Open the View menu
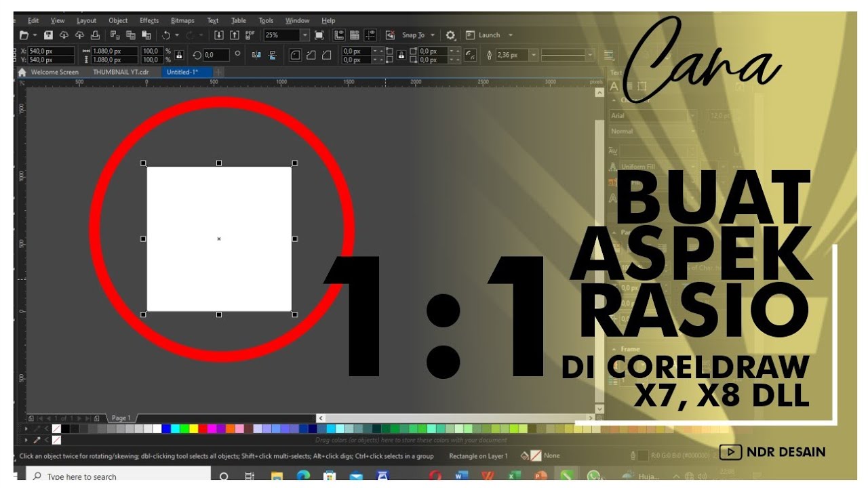The image size is (868, 488). (58, 21)
